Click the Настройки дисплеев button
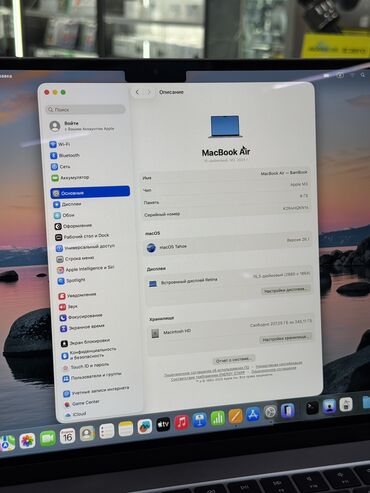Viewport: 370px width, 493px height. 286,290
